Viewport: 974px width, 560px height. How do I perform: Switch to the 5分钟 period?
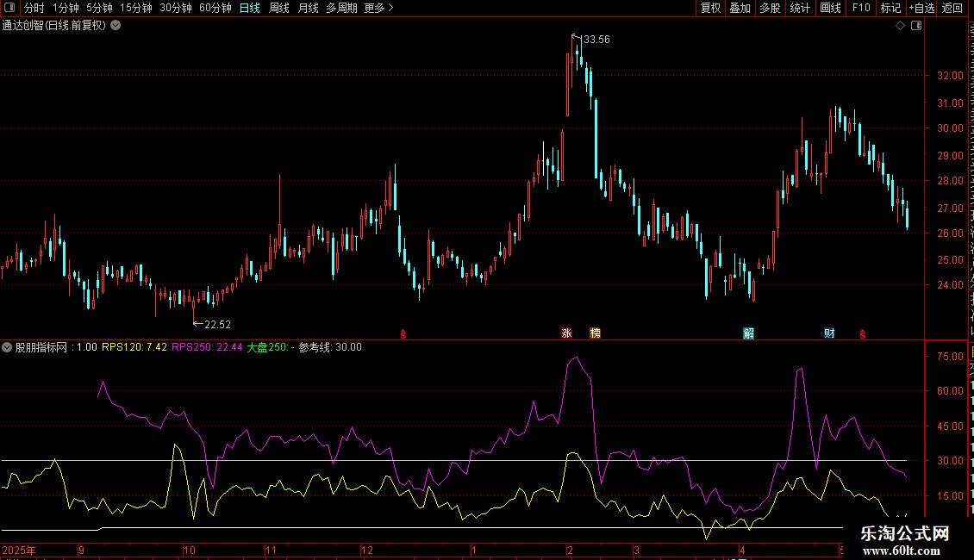pyautogui.click(x=99, y=8)
